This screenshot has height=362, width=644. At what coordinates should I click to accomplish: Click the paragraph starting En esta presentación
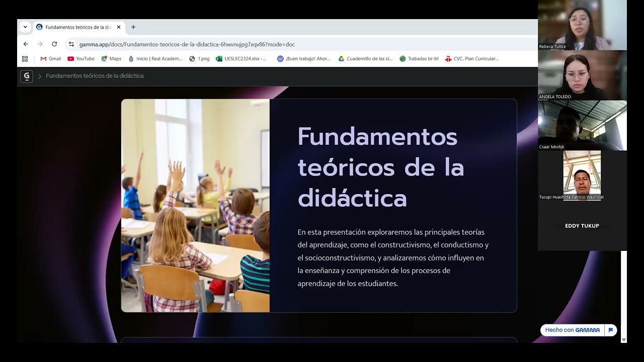coord(393,258)
